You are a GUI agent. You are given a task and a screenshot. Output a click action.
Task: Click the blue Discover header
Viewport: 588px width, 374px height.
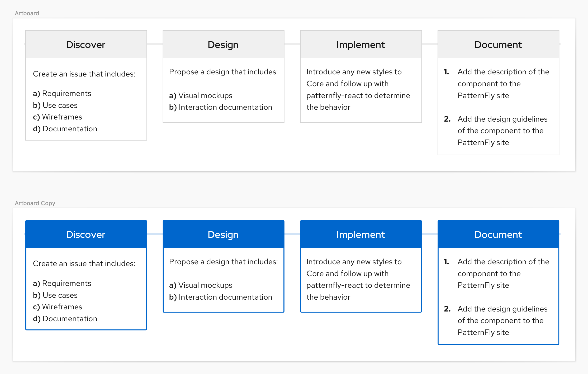pos(86,234)
